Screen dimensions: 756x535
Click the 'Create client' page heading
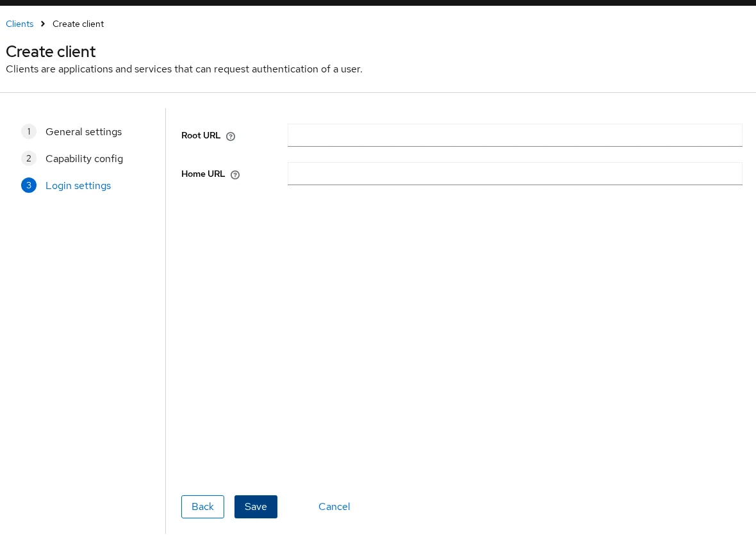click(51, 51)
